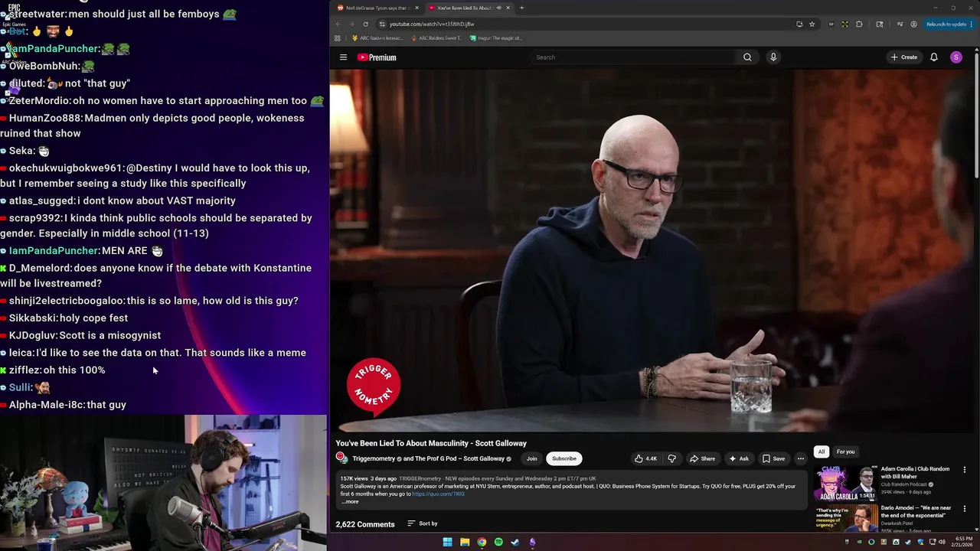Screen dimensions: 980x551
Task: Open Adam Carolla Club Random thumbnail
Action: (x=844, y=483)
